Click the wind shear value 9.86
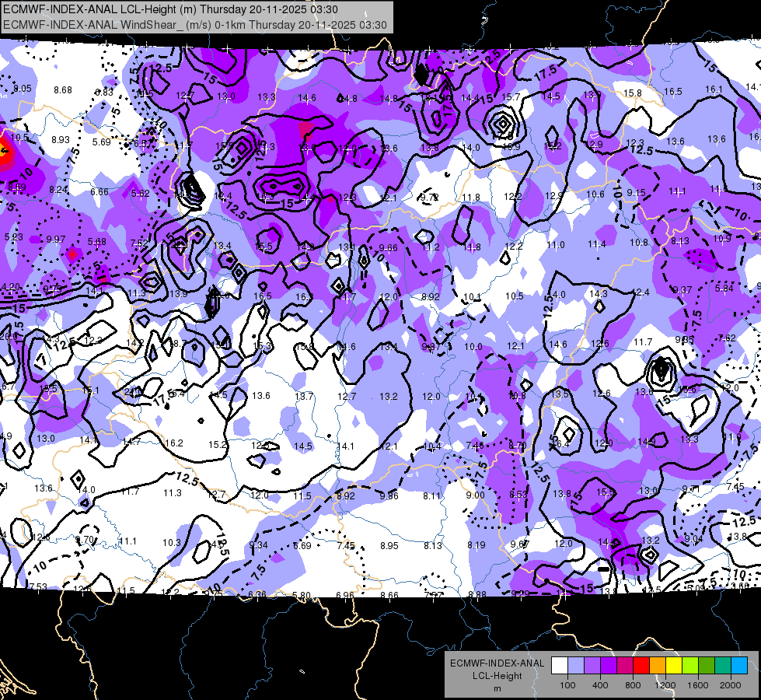The width and height of the screenshot is (761, 700). click(389, 496)
